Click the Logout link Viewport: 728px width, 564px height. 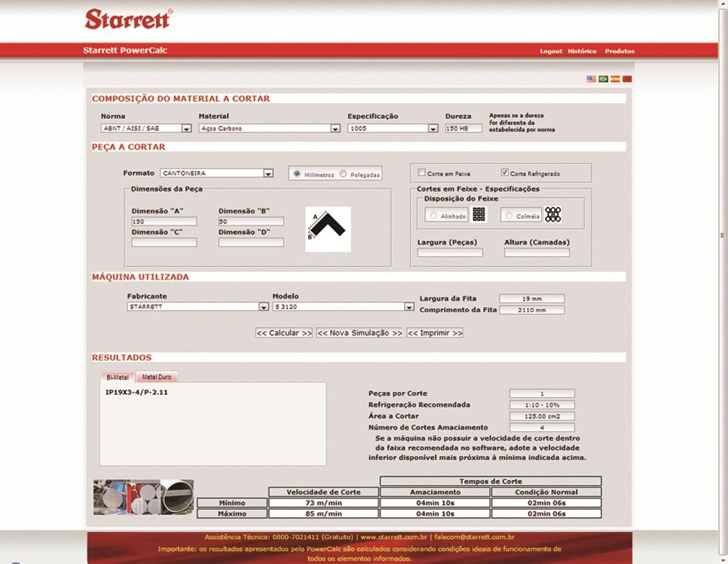tap(551, 51)
